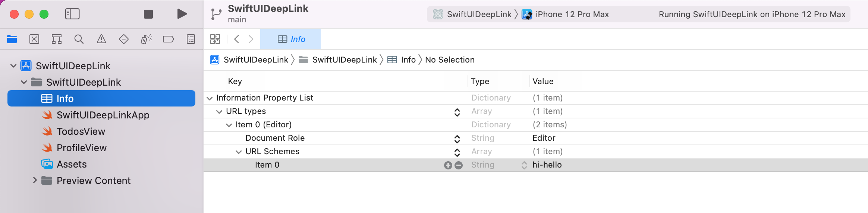Select the Document Role key

pos(275,138)
